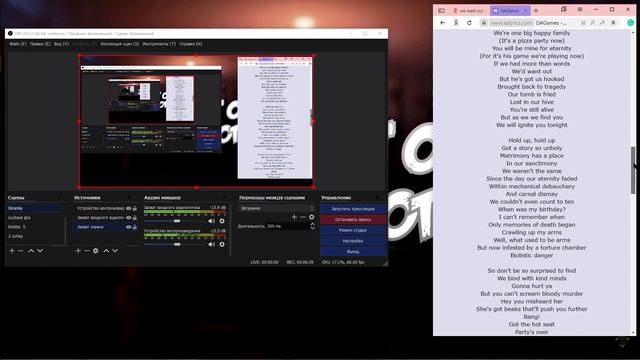Click the transition duration input field
The image size is (640, 360).
(x=288, y=226)
